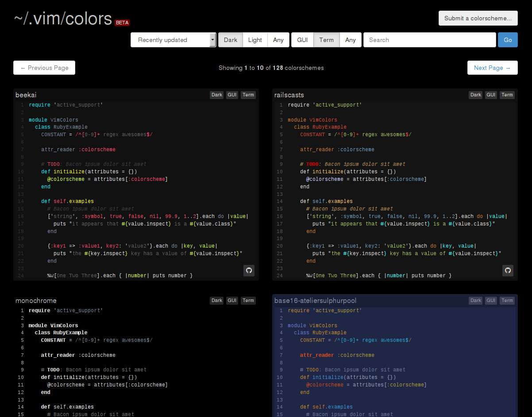This screenshot has height=417, width=532.
Task: Select Any background filter
Action: 278,40
